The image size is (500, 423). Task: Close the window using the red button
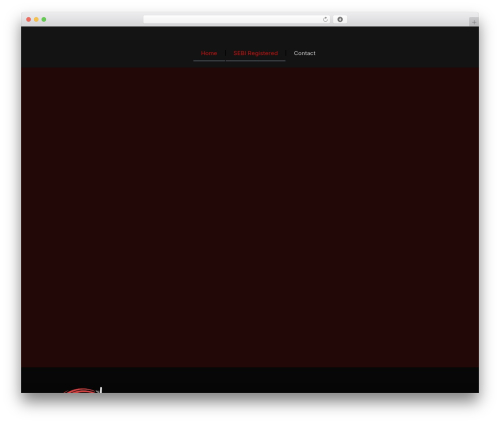click(x=29, y=19)
